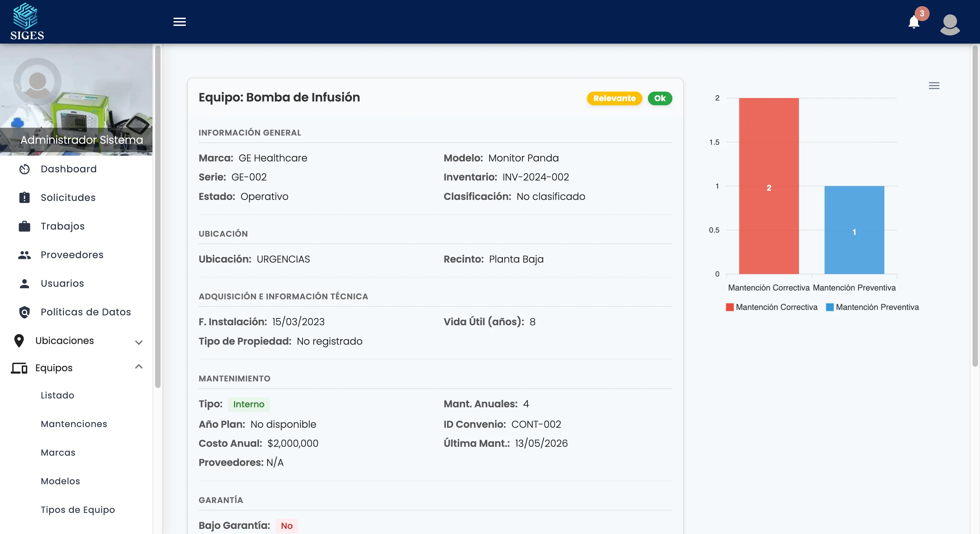Click the SIGES logo

click(27, 21)
